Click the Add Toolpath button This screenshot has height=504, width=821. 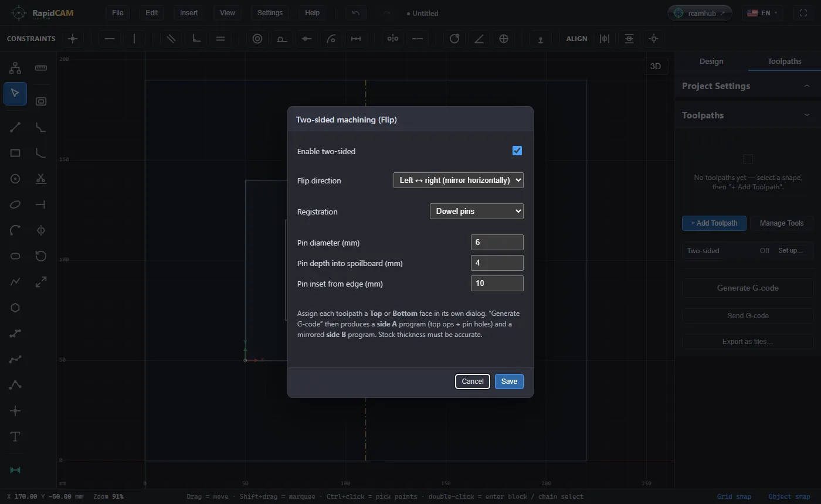[714, 223]
